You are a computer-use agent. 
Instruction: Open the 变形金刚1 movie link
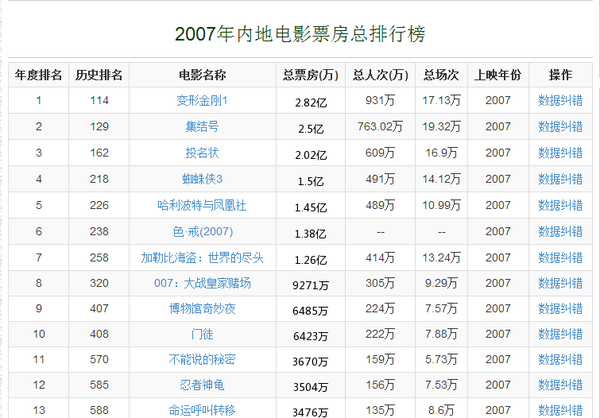pyautogui.click(x=202, y=101)
